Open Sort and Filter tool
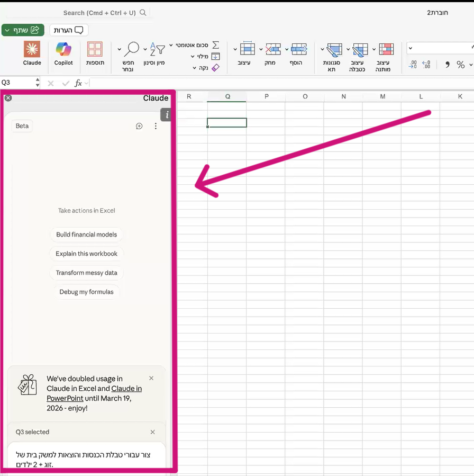Screen dimensions: 474x476 click(x=158, y=49)
